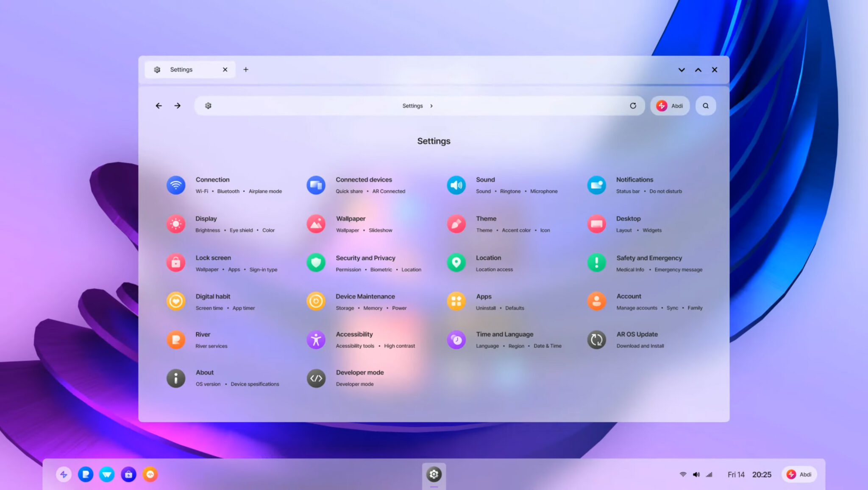Click the window restore-down chevron at top right

[682, 70]
